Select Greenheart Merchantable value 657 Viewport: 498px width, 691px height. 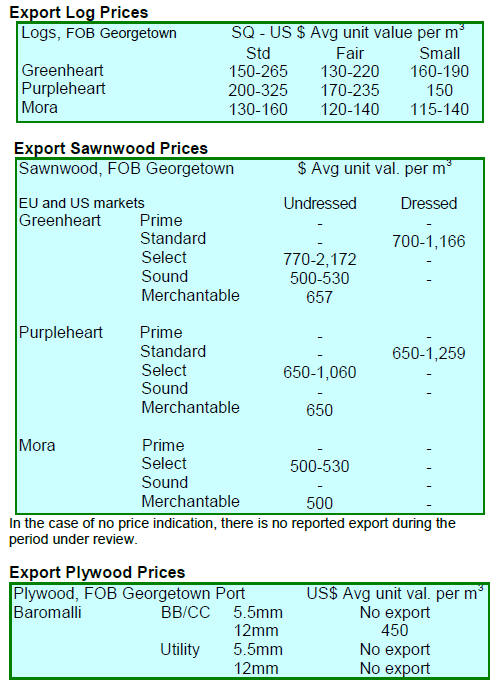click(320, 297)
